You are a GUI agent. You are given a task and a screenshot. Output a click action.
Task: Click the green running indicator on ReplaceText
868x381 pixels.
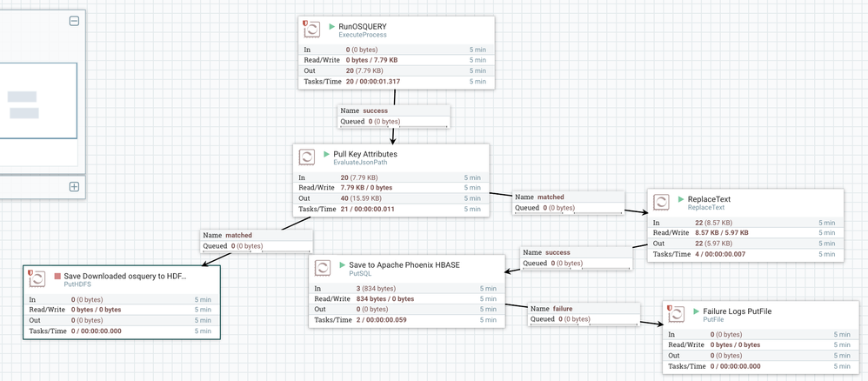pyautogui.click(x=681, y=199)
